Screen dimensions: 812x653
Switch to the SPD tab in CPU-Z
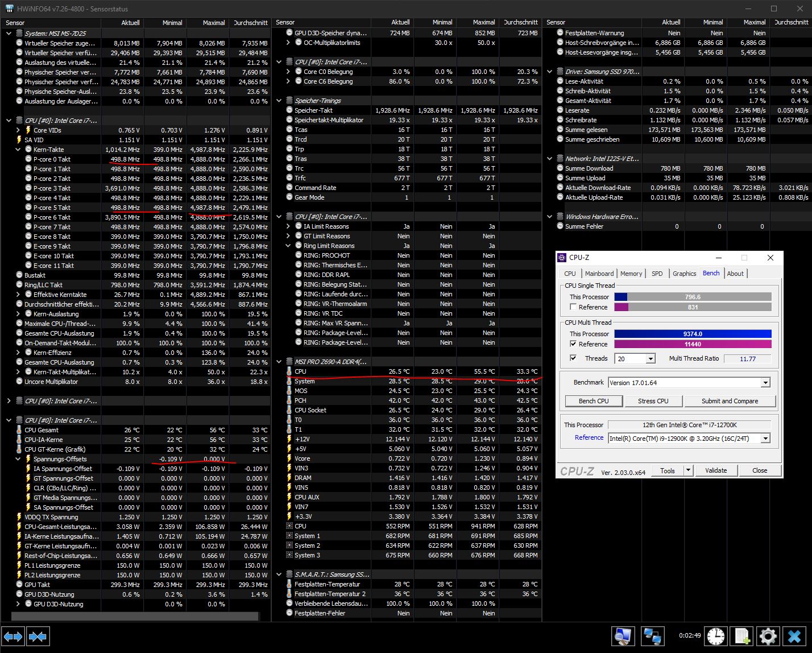[x=657, y=274]
